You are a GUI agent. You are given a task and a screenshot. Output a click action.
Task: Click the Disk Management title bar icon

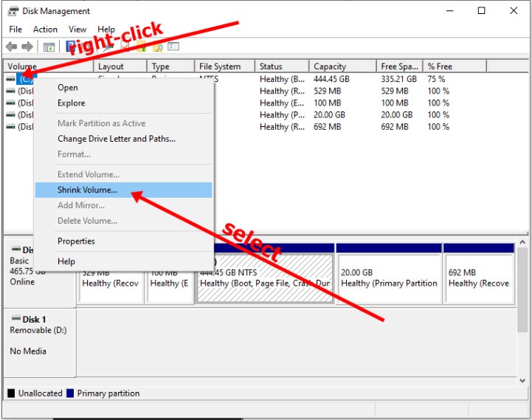pos(13,11)
